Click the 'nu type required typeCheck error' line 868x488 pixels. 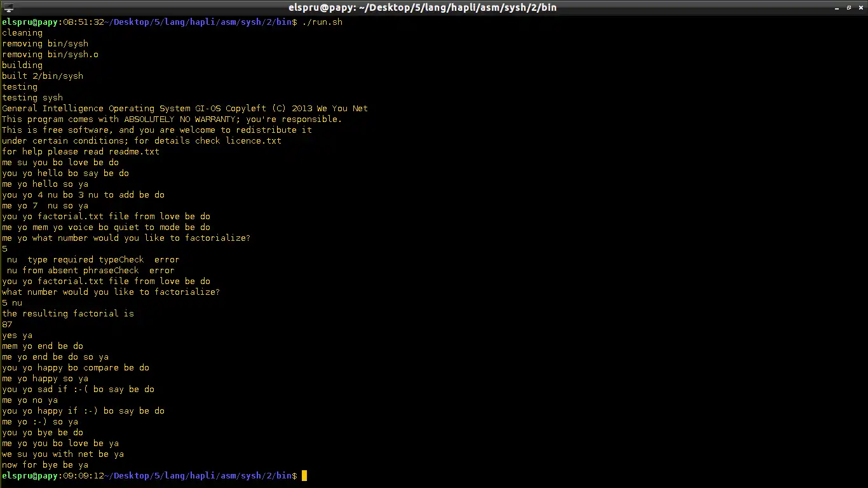(x=93, y=260)
